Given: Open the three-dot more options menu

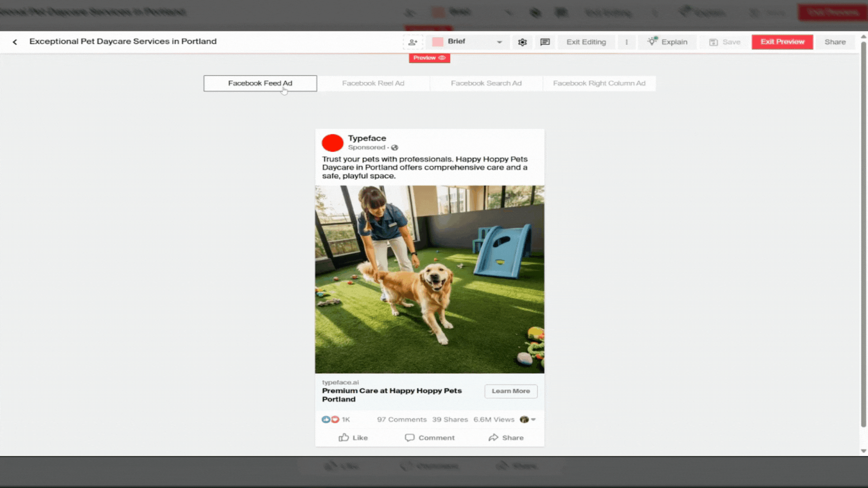Looking at the screenshot, I should 627,42.
